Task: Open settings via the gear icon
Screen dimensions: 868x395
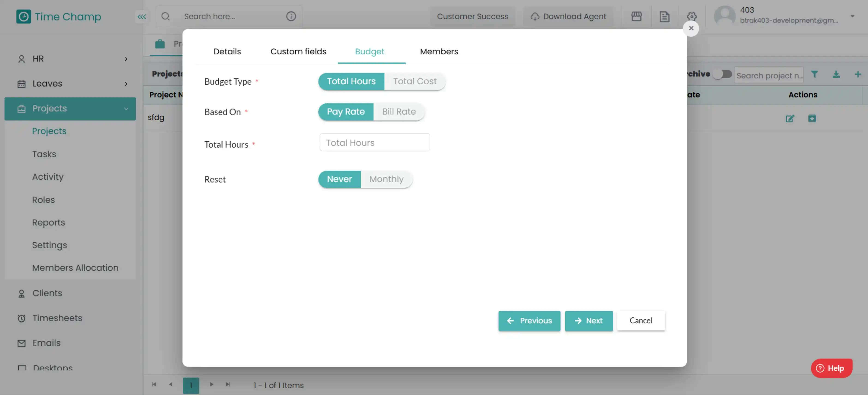Action: pyautogui.click(x=691, y=16)
